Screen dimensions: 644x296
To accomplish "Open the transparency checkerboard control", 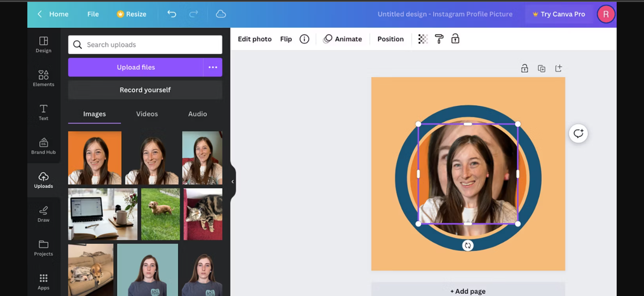I will pos(423,39).
